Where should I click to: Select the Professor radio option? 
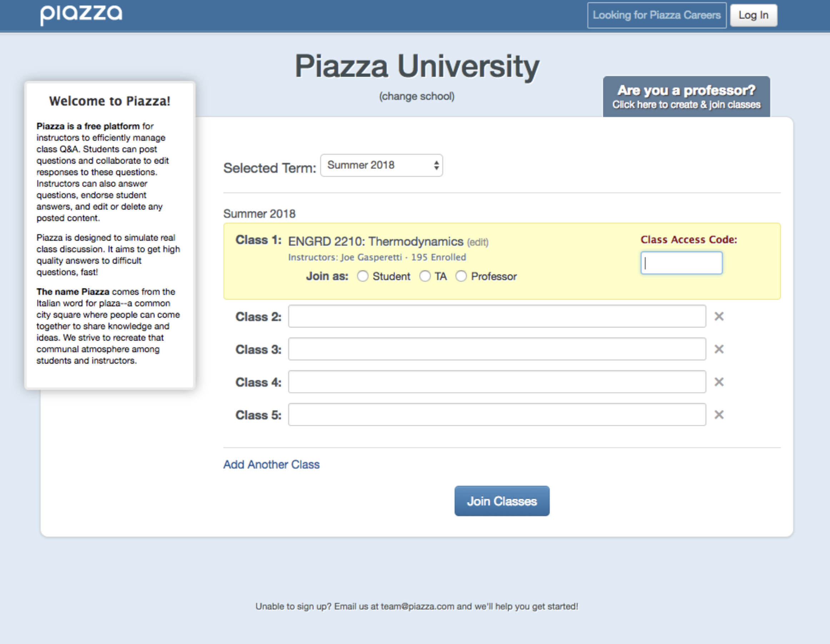click(x=461, y=276)
